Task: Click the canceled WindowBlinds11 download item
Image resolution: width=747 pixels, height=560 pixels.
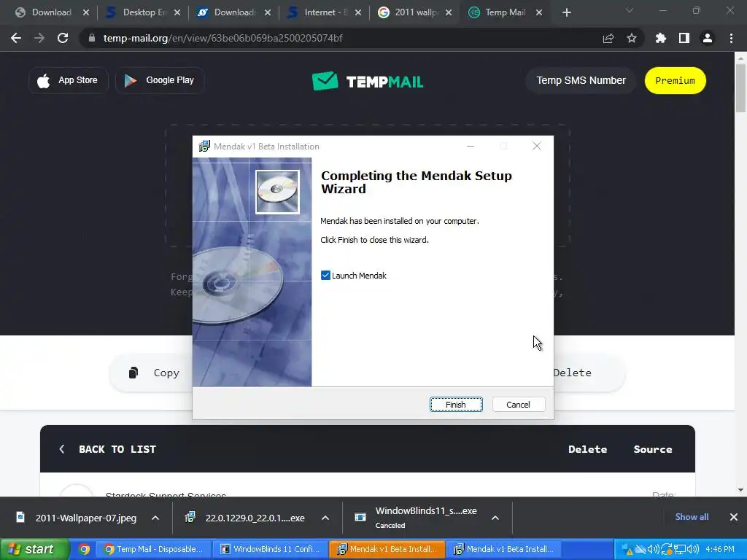Action: (417, 518)
